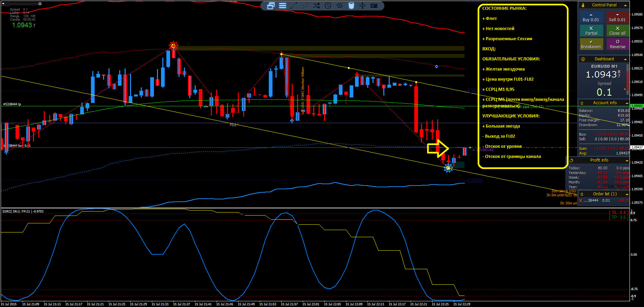Click the eye visibility icon in toolbar

340,6
